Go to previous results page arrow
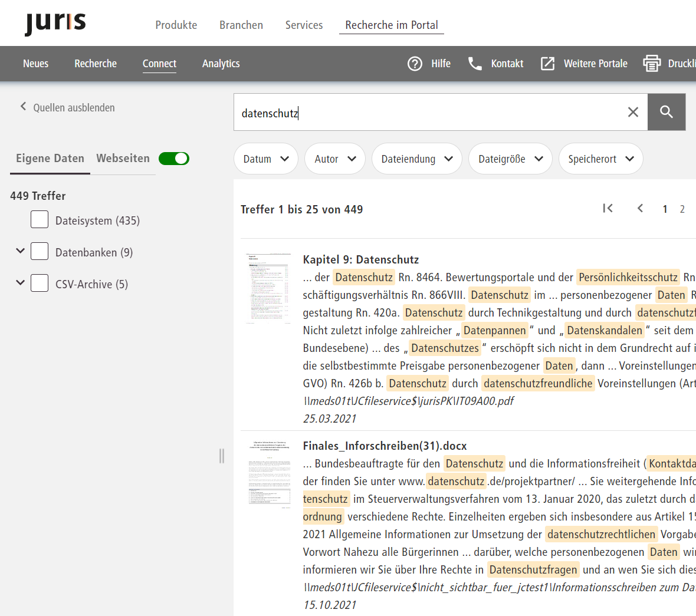This screenshot has width=696, height=616. pyautogui.click(x=640, y=208)
